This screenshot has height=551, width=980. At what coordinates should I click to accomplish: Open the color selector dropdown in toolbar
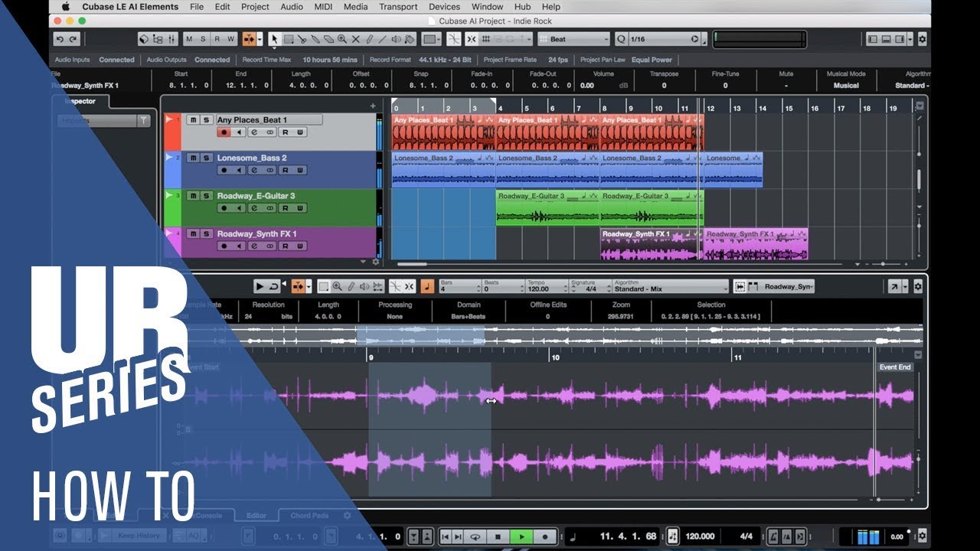[x=431, y=39]
